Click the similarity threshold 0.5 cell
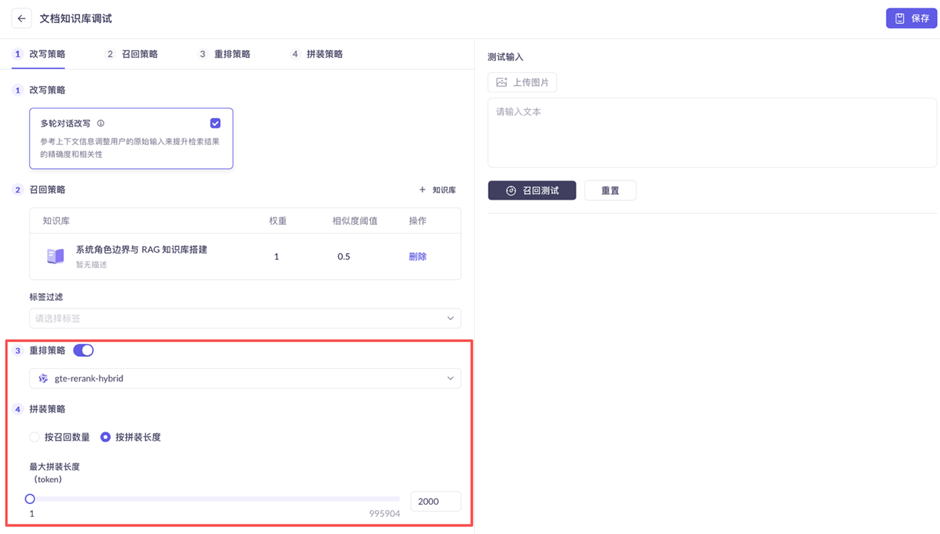This screenshot has height=534, width=940. [344, 257]
